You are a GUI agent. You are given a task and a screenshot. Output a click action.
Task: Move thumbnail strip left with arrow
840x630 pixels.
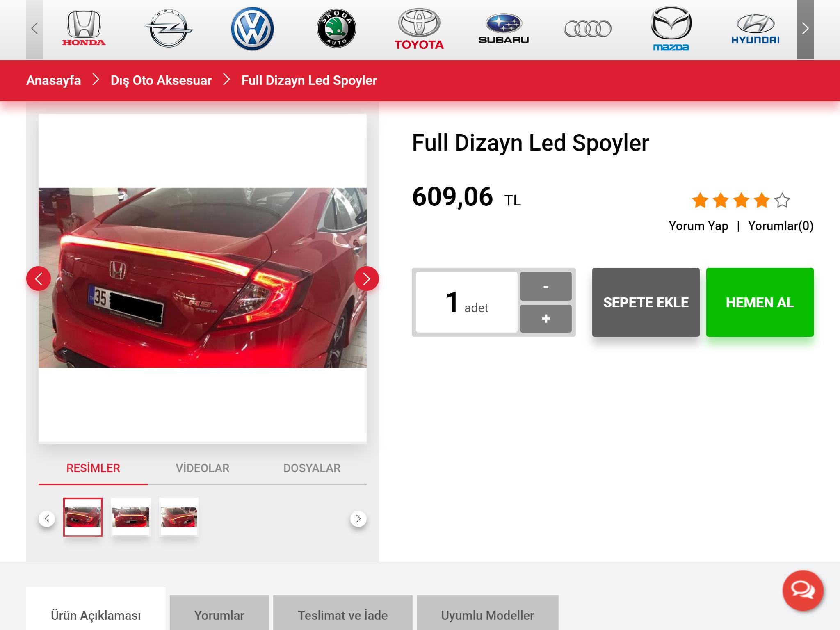[x=47, y=518]
